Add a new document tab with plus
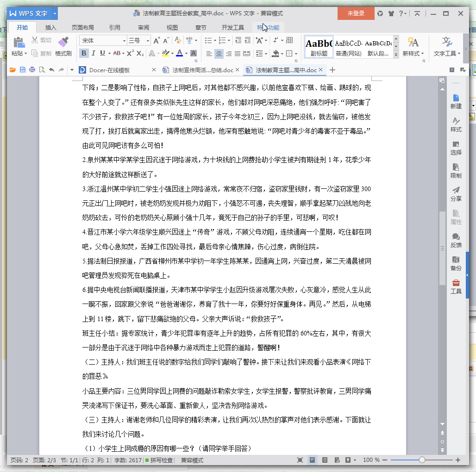 [332, 70]
